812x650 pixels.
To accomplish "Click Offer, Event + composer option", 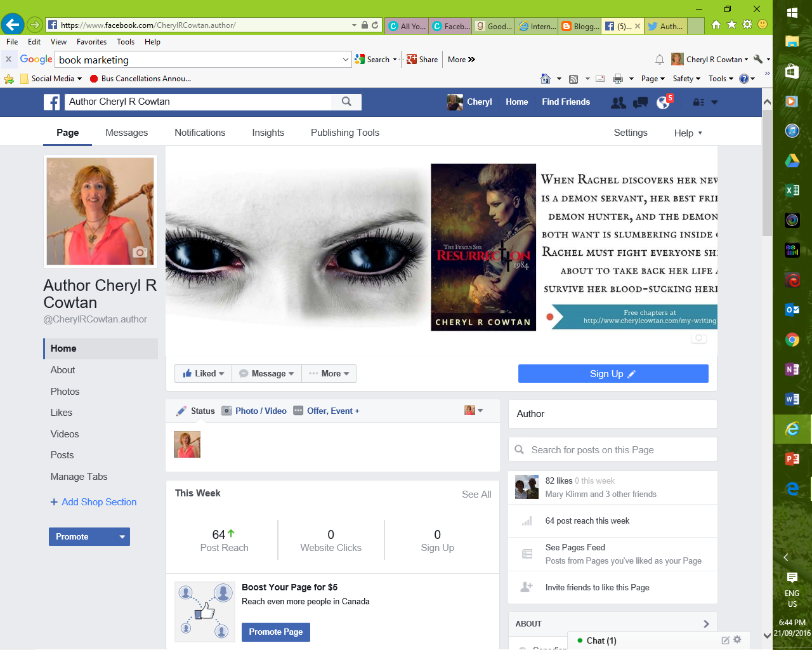I will pyautogui.click(x=326, y=411).
